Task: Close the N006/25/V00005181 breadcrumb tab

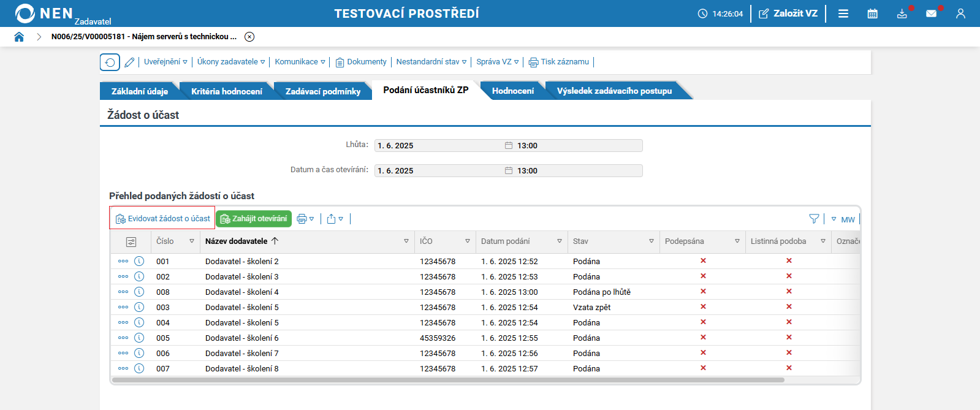Action: [249, 37]
